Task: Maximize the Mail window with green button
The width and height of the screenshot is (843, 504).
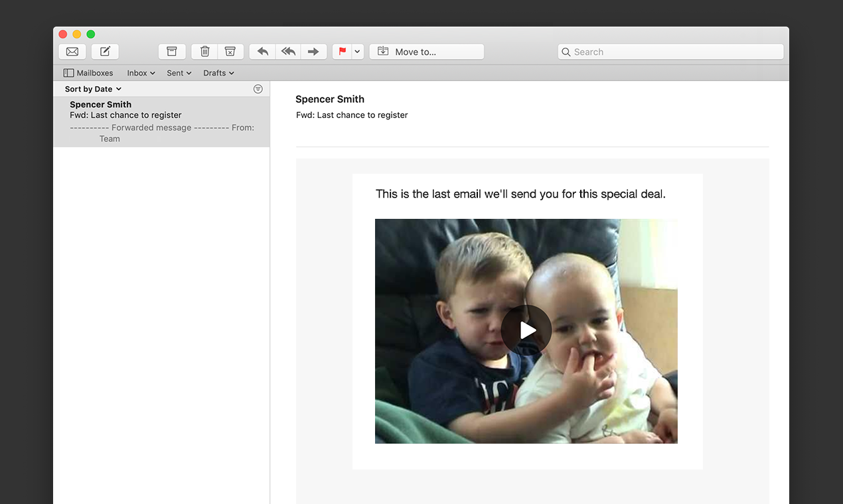Action: point(91,34)
